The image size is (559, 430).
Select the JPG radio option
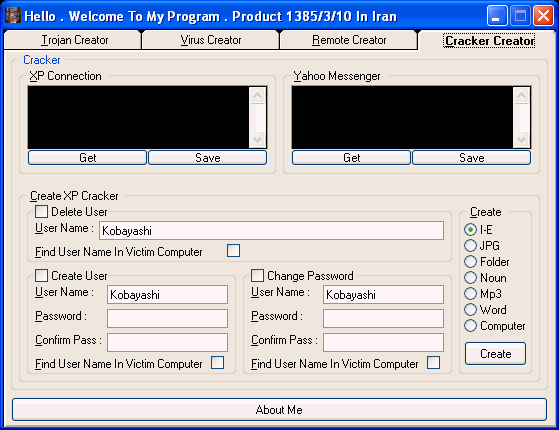click(470, 245)
